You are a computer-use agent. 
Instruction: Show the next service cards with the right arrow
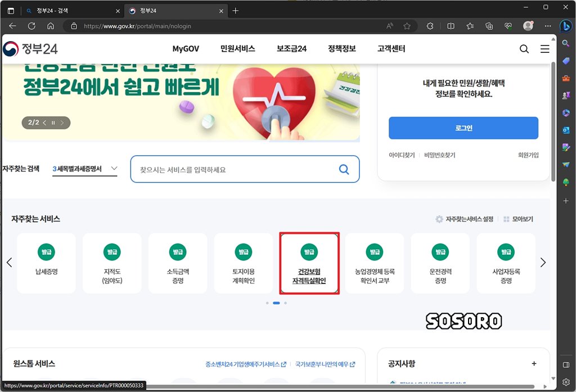point(543,262)
